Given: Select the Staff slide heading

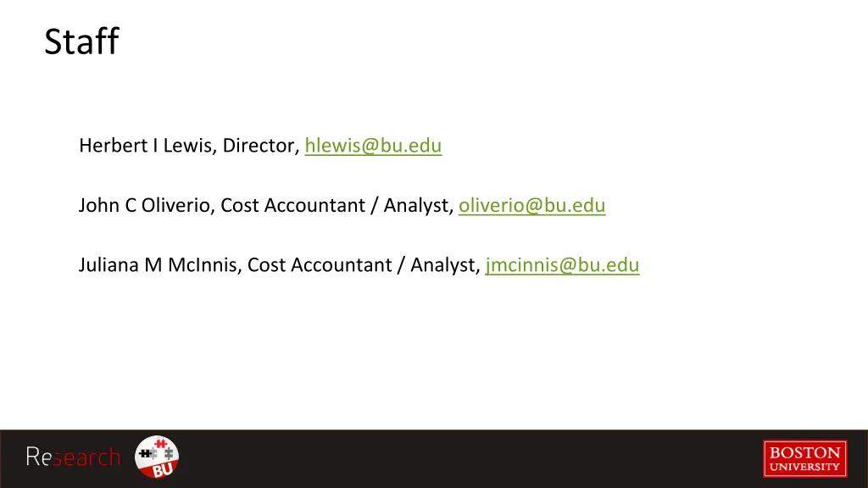Looking at the screenshot, I should pyautogui.click(x=82, y=42).
